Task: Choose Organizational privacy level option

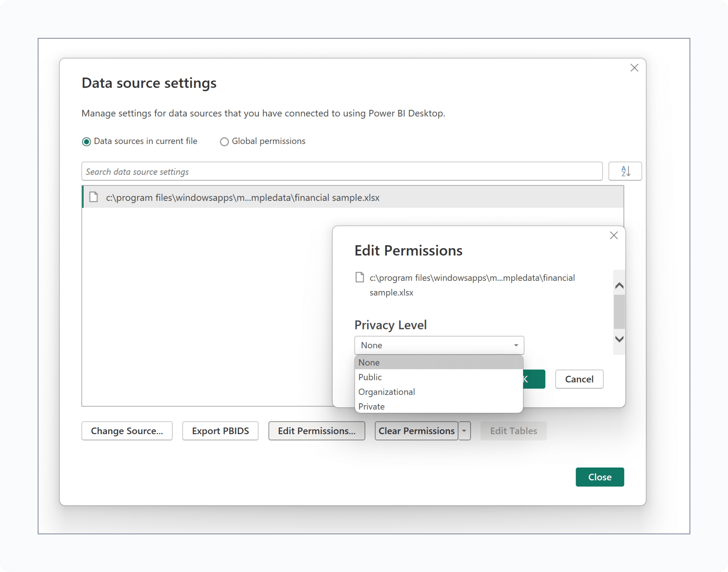Action: tap(387, 392)
